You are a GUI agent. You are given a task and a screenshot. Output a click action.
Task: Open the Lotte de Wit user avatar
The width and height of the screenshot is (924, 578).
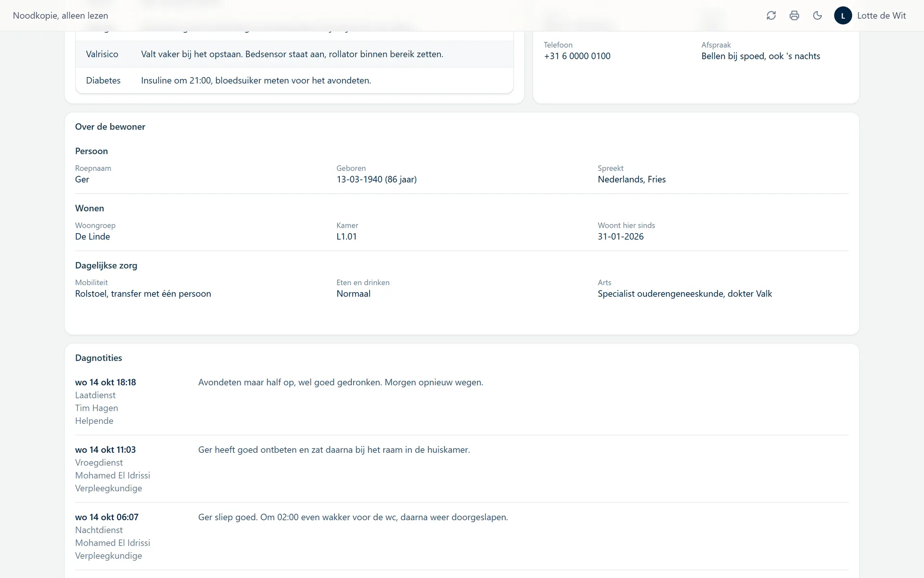843,15
